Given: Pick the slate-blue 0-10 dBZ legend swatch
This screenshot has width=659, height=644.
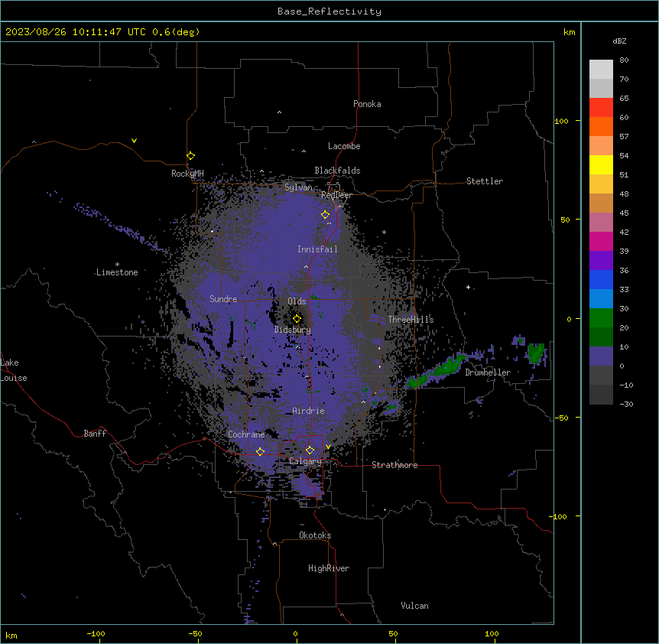Looking at the screenshot, I should [x=601, y=356].
